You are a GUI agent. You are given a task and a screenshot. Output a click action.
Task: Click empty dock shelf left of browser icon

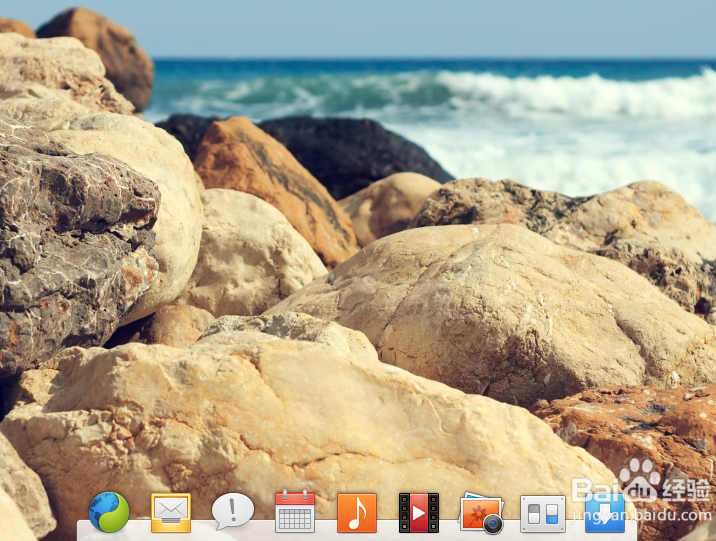point(84,530)
